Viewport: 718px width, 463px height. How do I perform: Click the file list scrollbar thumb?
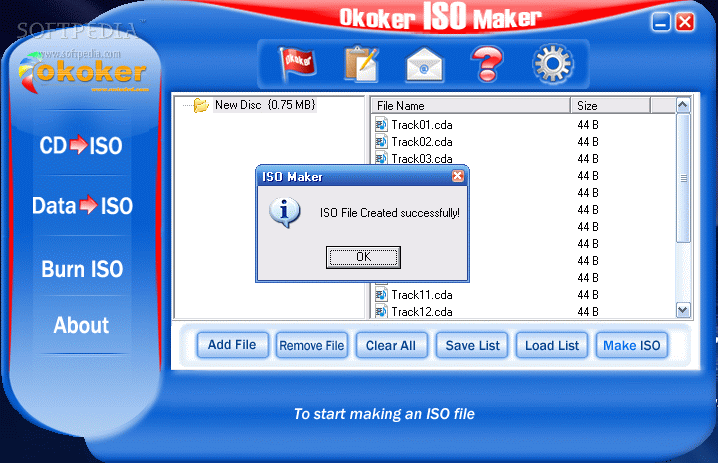coord(683,178)
